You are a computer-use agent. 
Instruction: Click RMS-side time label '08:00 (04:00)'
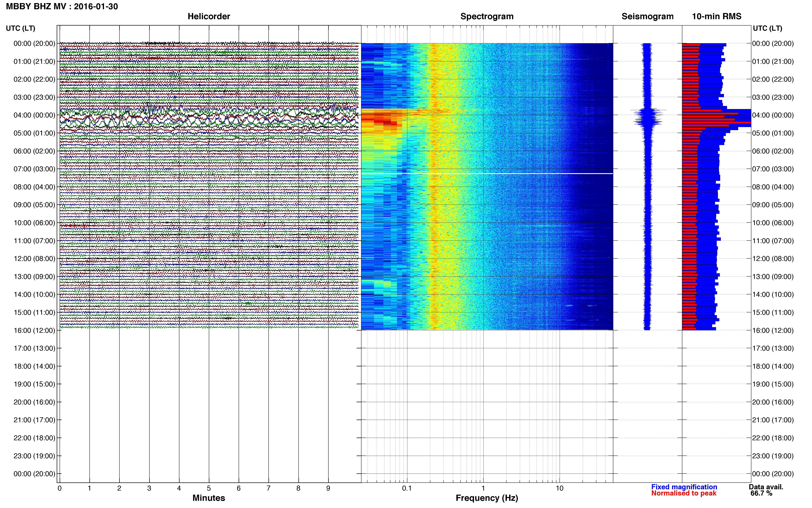pos(773,187)
